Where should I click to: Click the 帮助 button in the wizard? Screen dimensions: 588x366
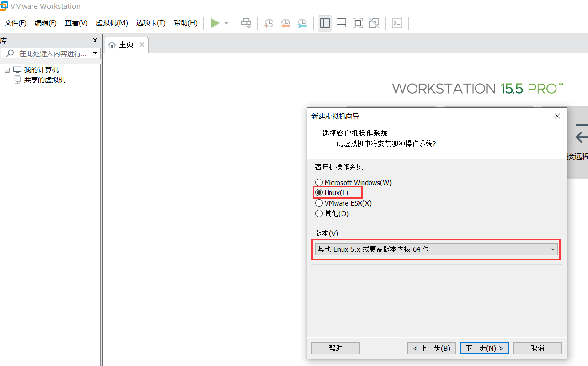point(336,348)
